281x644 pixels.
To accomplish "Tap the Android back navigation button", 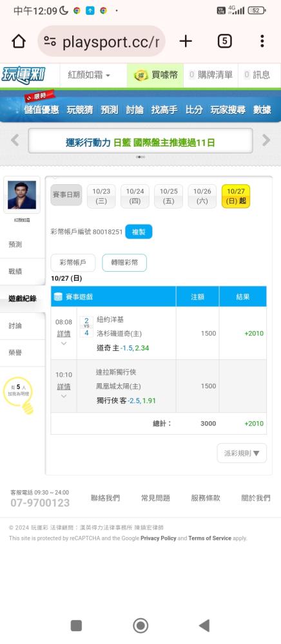I will 204,625.
